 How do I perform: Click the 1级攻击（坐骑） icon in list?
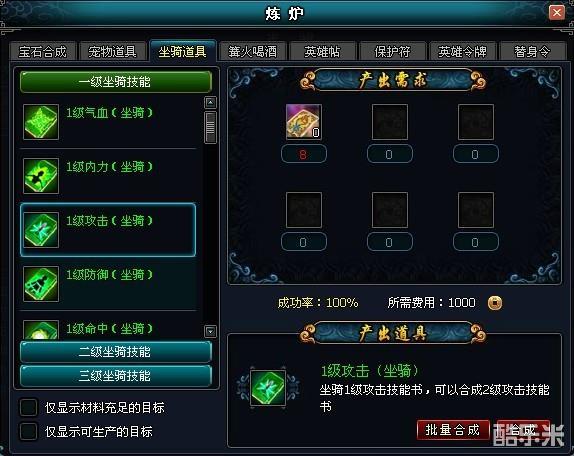[x=41, y=230]
